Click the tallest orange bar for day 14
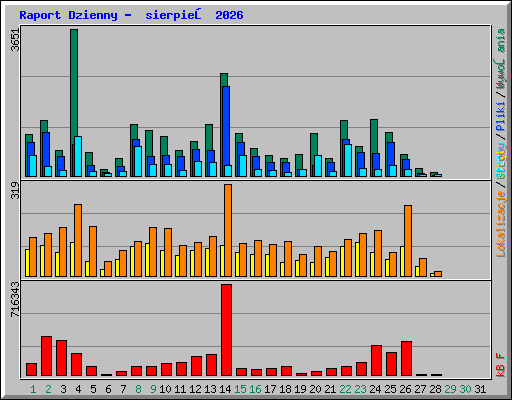The image size is (512, 400). [228, 230]
